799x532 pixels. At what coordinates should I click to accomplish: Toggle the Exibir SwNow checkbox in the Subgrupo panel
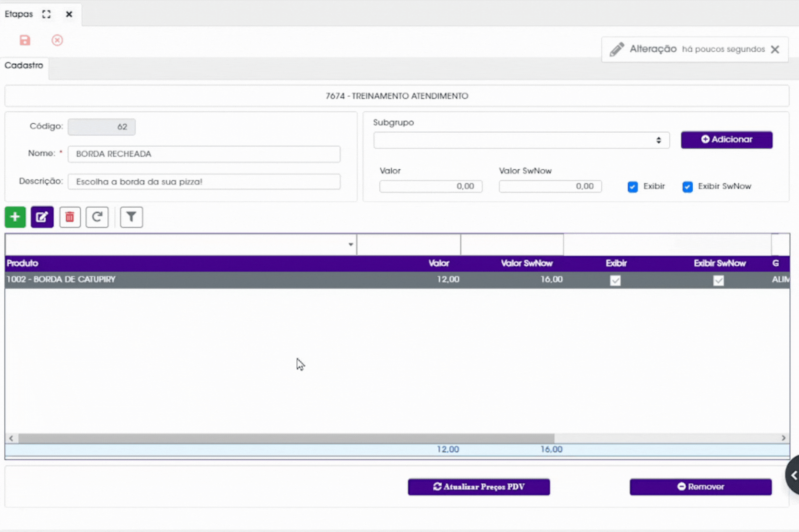click(x=687, y=187)
